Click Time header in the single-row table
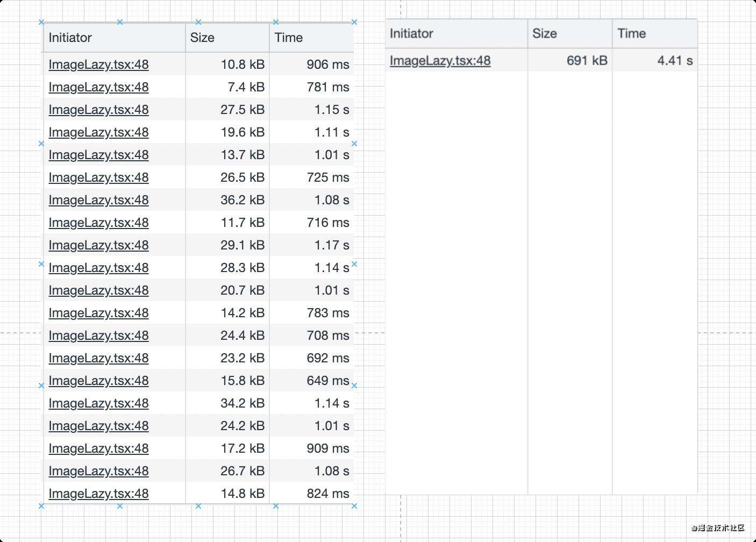The image size is (756, 542). pos(655,33)
